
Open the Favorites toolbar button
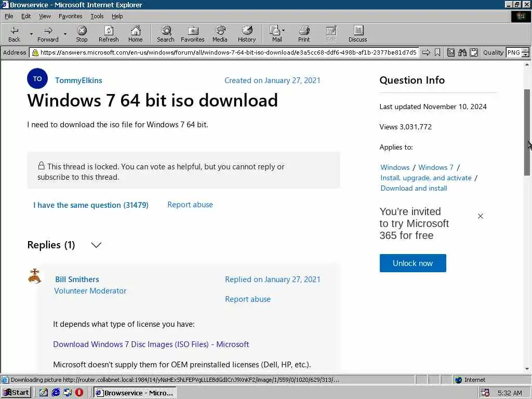coord(193,34)
